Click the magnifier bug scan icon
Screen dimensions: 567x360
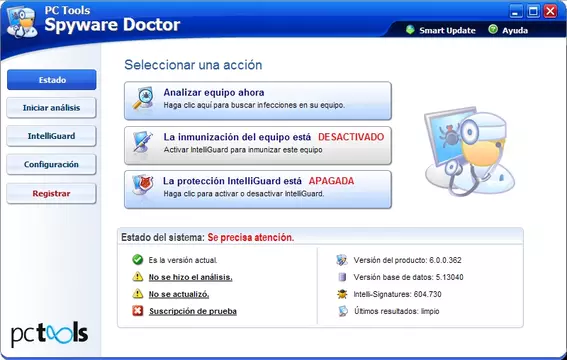[143, 98]
